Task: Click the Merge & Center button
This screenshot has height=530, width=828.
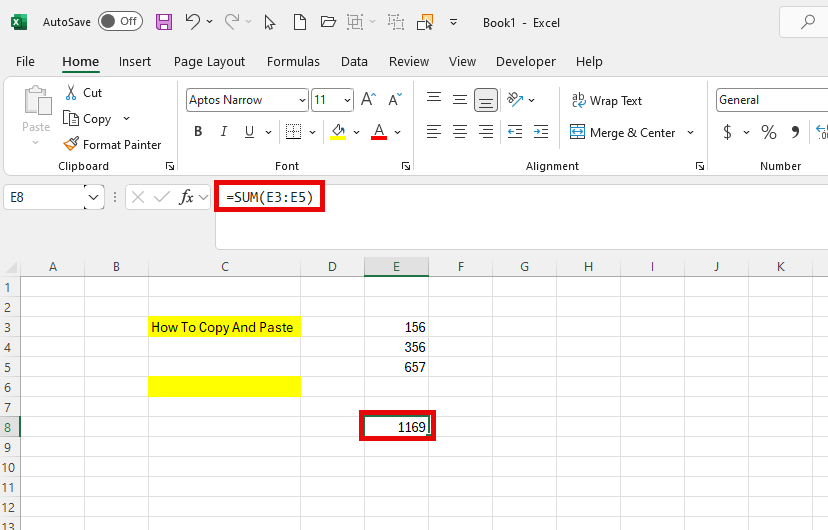Action: [623, 132]
